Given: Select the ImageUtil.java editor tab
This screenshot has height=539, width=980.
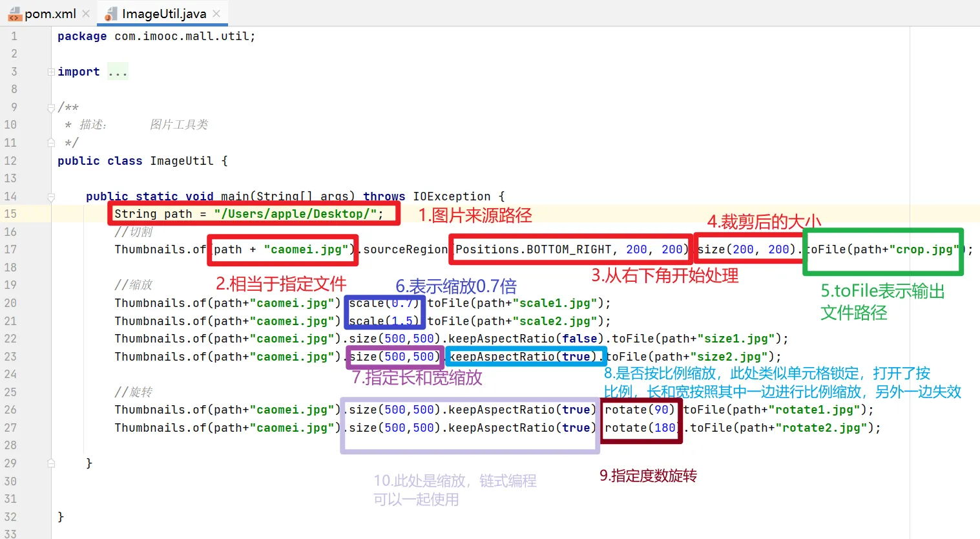Looking at the screenshot, I should (x=163, y=14).
